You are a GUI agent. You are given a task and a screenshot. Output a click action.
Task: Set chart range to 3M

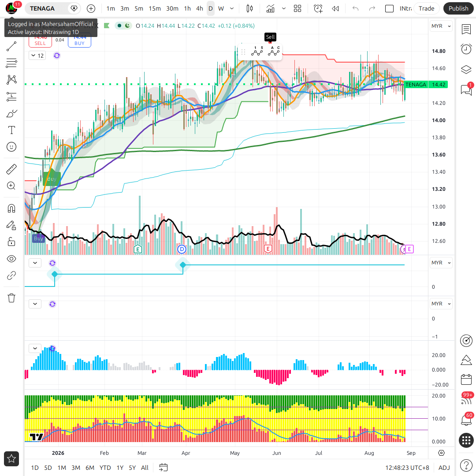pos(76,468)
